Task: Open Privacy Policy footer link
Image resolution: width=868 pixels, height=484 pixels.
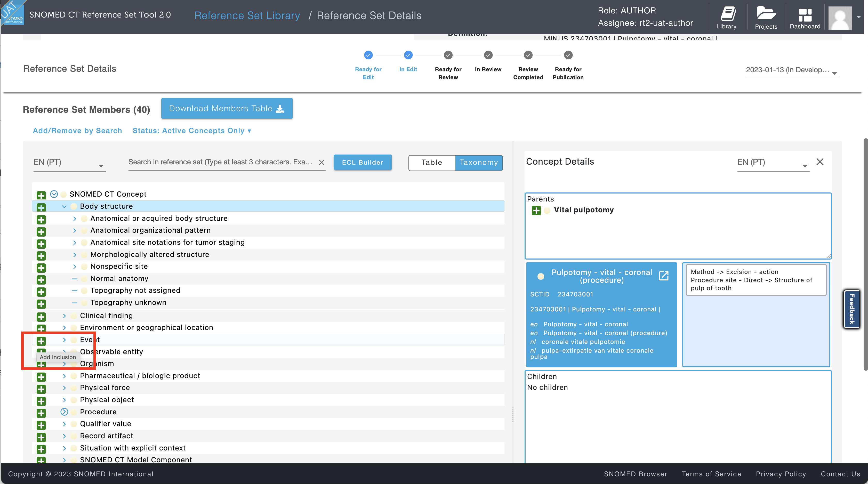Action: pyautogui.click(x=781, y=474)
